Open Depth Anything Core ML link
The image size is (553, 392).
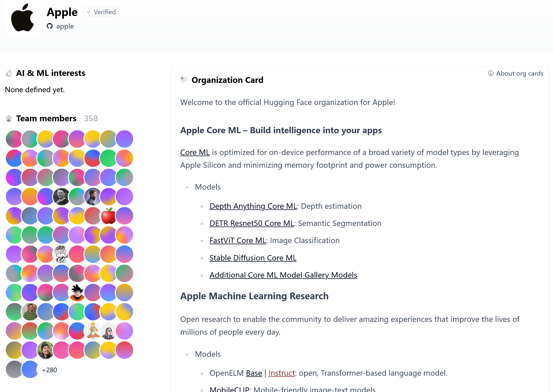point(253,206)
